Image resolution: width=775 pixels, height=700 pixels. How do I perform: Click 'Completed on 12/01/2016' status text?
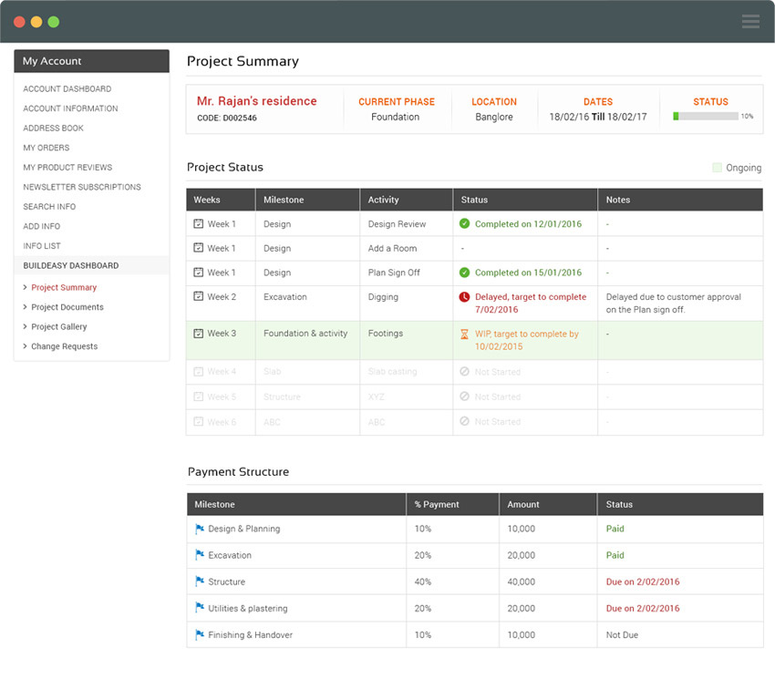pyautogui.click(x=528, y=224)
